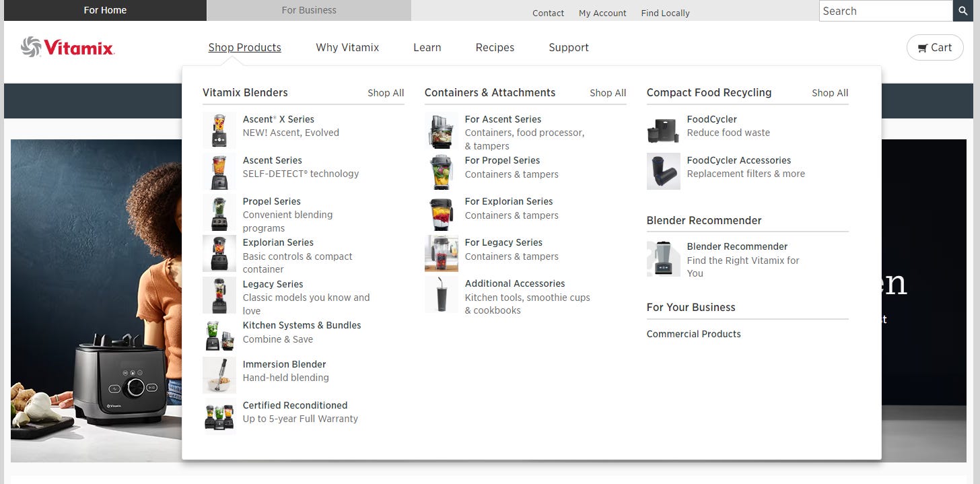
Task: Click the Compact Food Recycling heading
Action: [x=709, y=92]
